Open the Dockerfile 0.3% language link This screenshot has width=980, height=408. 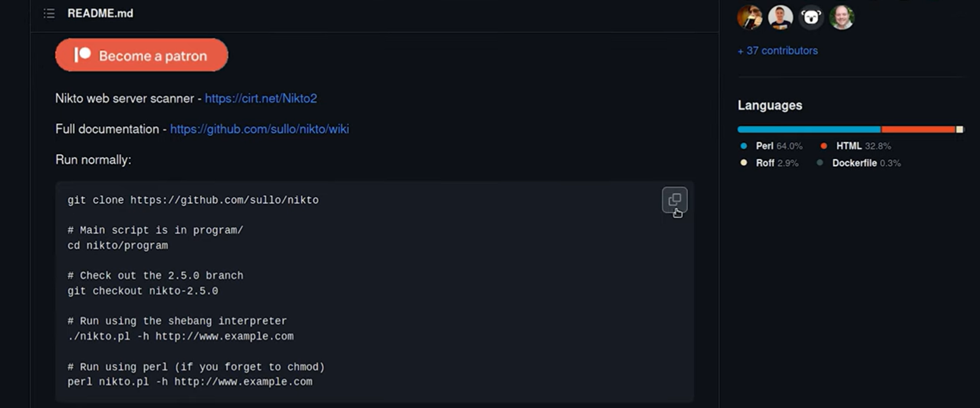866,163
